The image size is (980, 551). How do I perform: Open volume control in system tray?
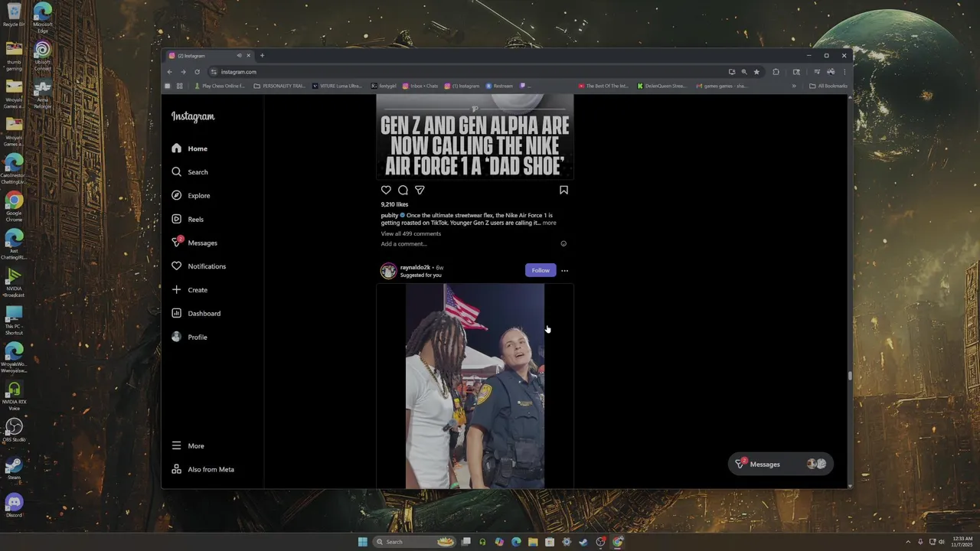pyautogui.click(x=942, y=542)
